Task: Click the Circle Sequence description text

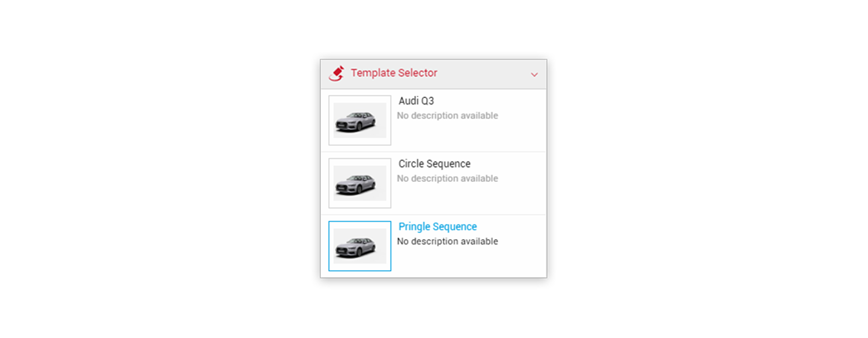Action: pos(447,178)
